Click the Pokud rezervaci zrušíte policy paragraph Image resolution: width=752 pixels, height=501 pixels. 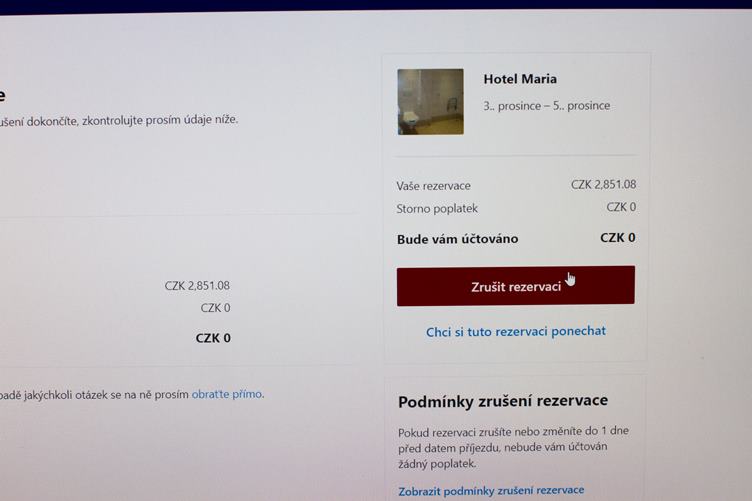pos(513,447)
